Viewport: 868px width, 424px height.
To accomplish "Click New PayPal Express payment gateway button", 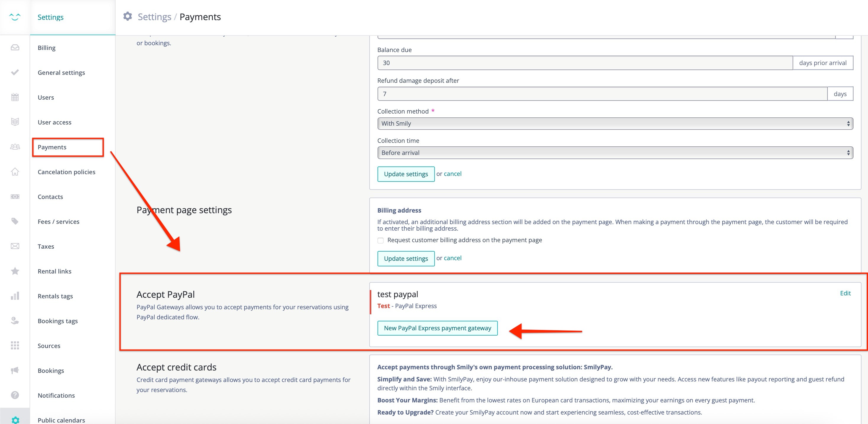I will [x=437, y=328].
